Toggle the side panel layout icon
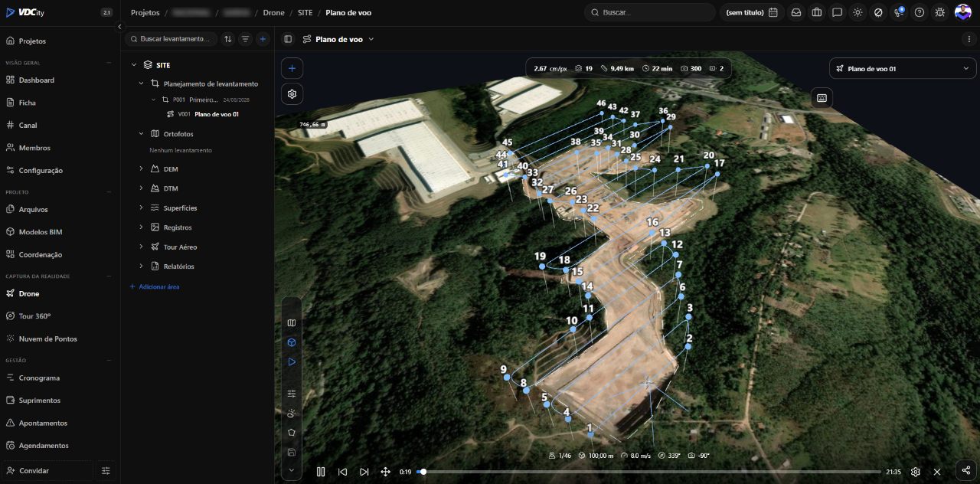980x484 pixels. (288, 39)
